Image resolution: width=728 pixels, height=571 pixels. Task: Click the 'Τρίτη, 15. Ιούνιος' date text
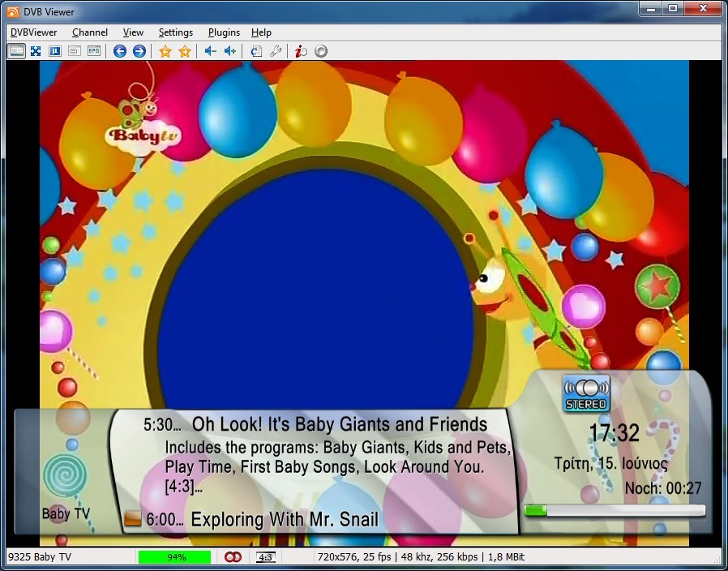611,464
